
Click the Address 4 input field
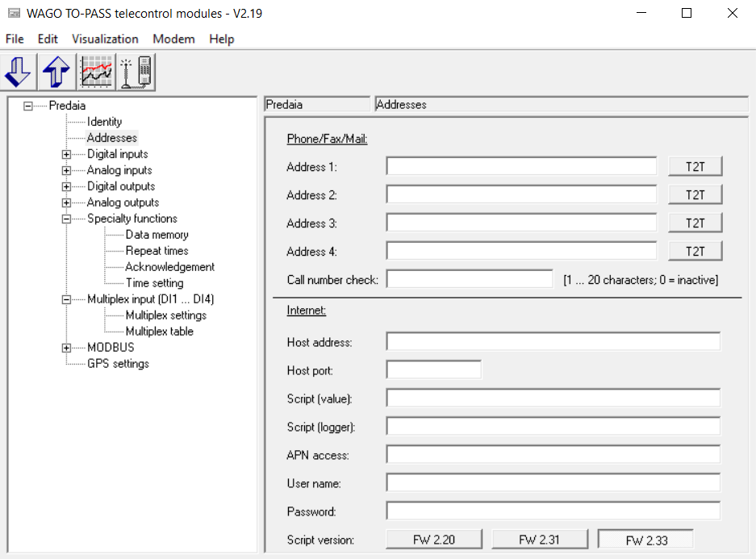click(521, 251)
